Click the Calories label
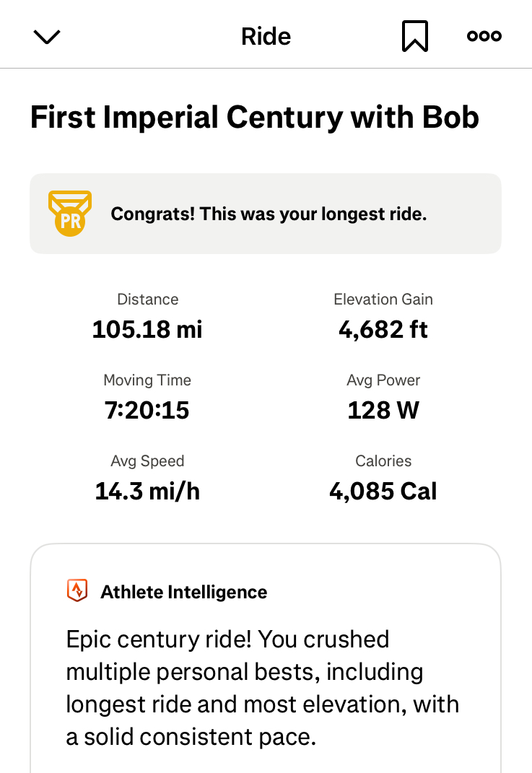This screenshot has width=532, height=773. coord(383,461)
